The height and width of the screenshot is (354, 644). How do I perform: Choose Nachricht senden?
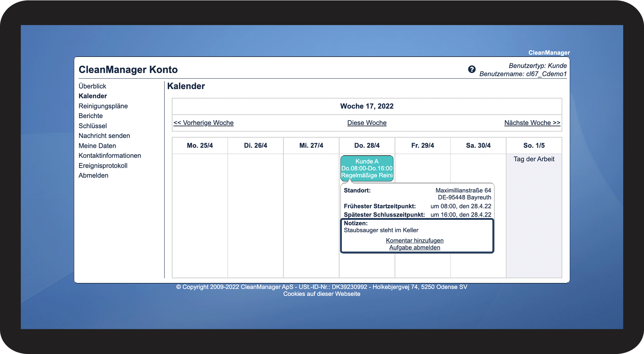pos(104,136)
